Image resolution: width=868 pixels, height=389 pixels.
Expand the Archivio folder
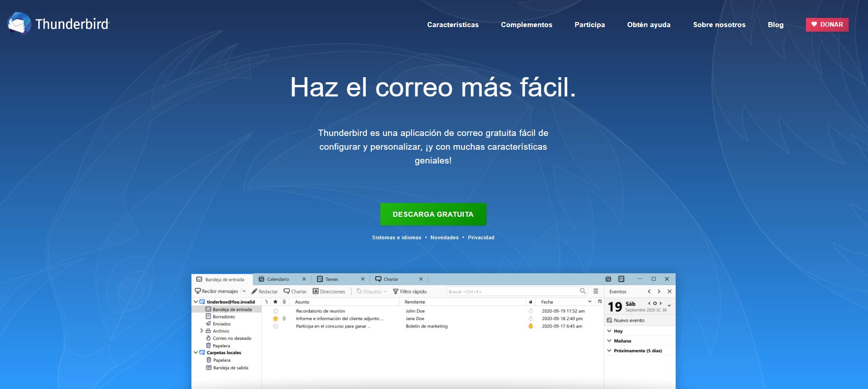[201, 331]
